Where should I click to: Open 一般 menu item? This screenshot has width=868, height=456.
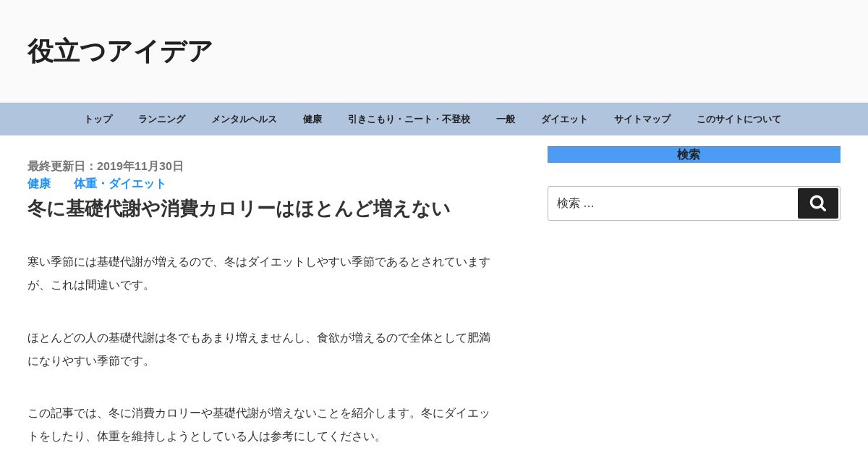(x=506, y=119)
